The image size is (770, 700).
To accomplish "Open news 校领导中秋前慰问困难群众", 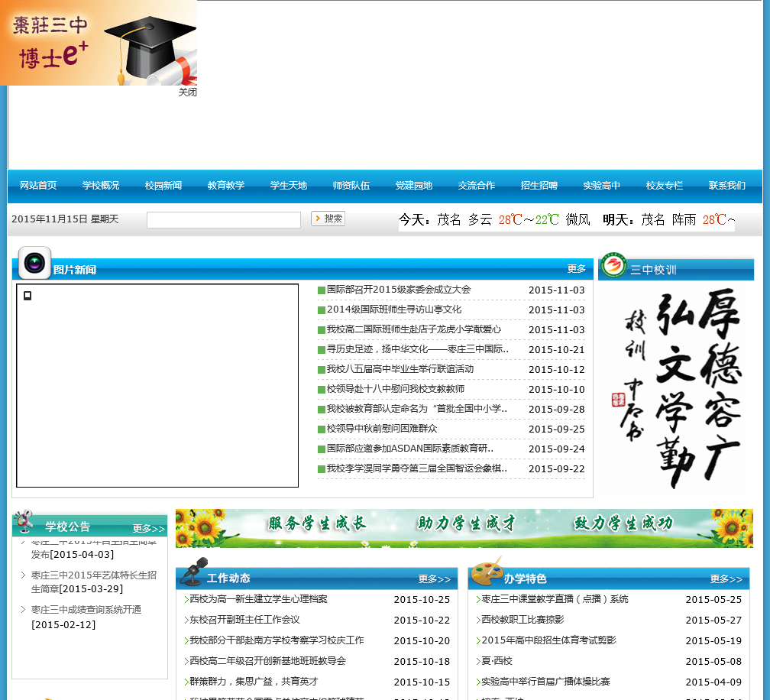I will point(382,429).
